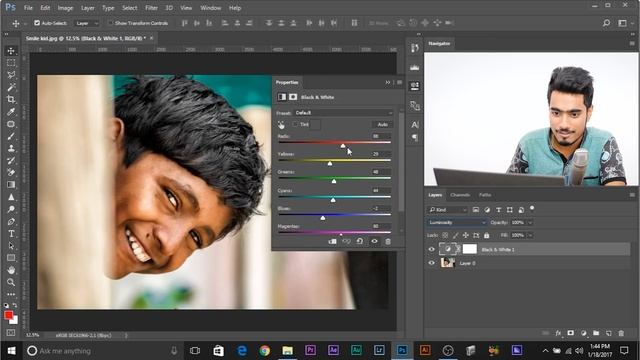Click the on-image targeted adjustment hand icon
The image size is (640, 360).
click(281, 125)
